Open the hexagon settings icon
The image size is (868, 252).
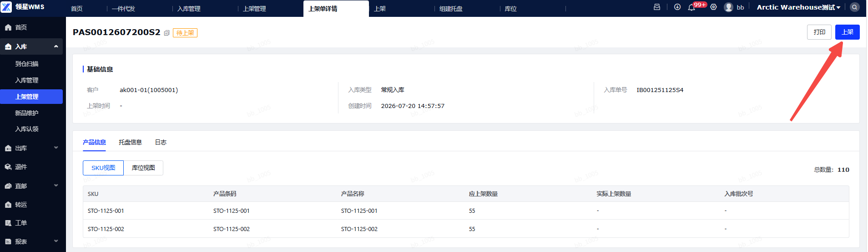coord(713,7)
